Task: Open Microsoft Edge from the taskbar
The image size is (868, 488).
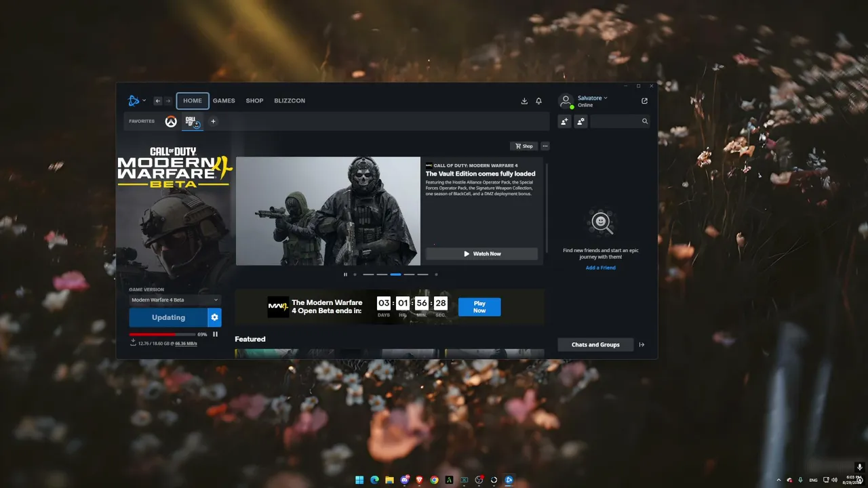Action: 374,480
